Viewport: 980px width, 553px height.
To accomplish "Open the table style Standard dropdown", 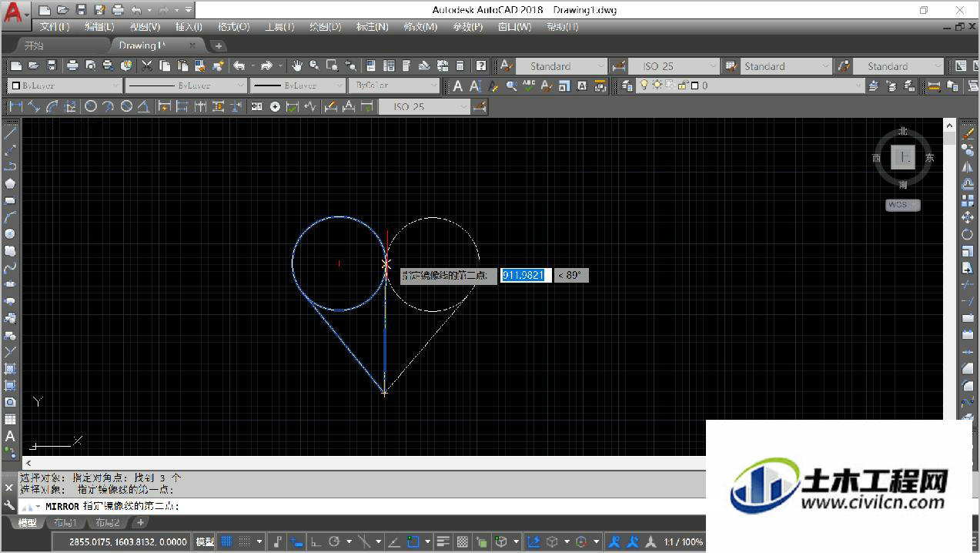I will coord(787,66).
